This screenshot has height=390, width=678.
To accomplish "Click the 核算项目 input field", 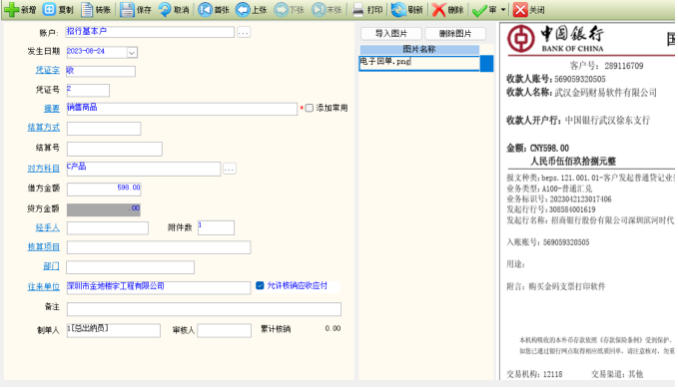I will click(159, 247).
